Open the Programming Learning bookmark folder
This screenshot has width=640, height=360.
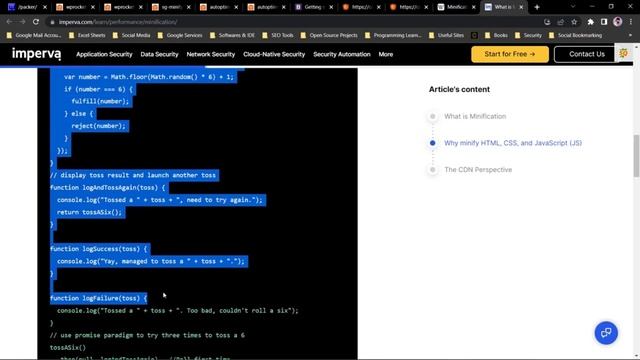click(x=393, y=36)
